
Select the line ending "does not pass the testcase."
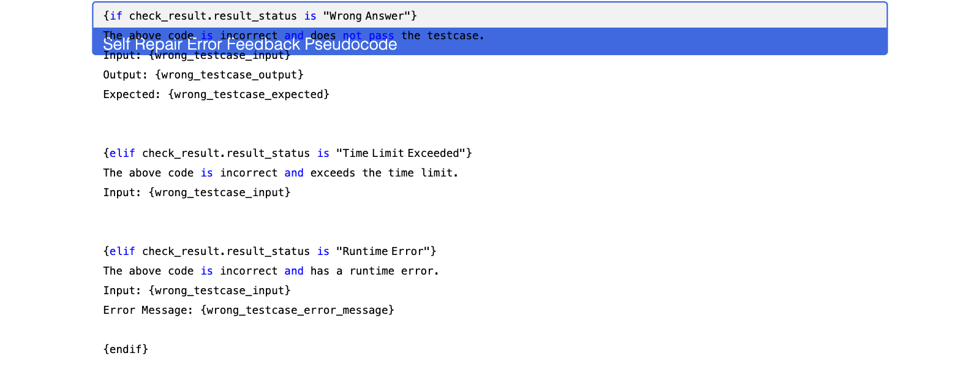click(293, 36)
